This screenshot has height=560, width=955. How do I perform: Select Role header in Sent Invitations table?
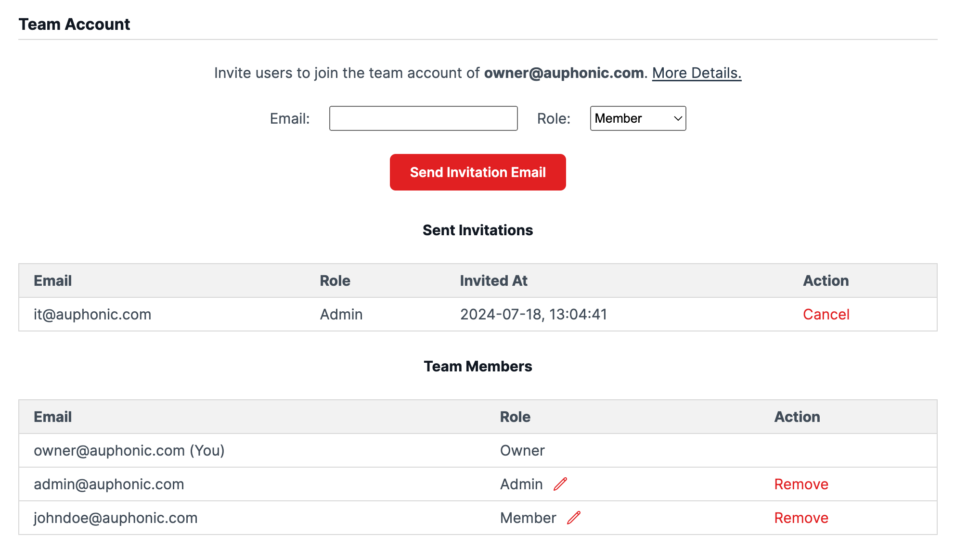click(335, 280)
